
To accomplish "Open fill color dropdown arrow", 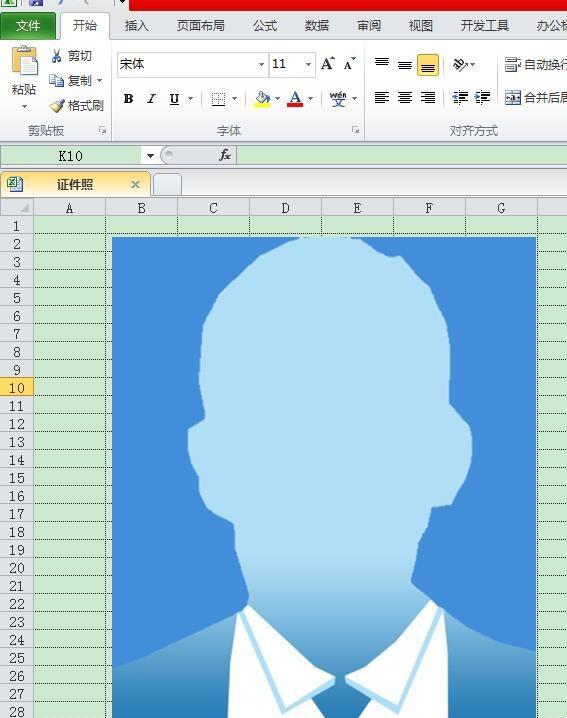I will pyautogui.click(x=277, y=98).
